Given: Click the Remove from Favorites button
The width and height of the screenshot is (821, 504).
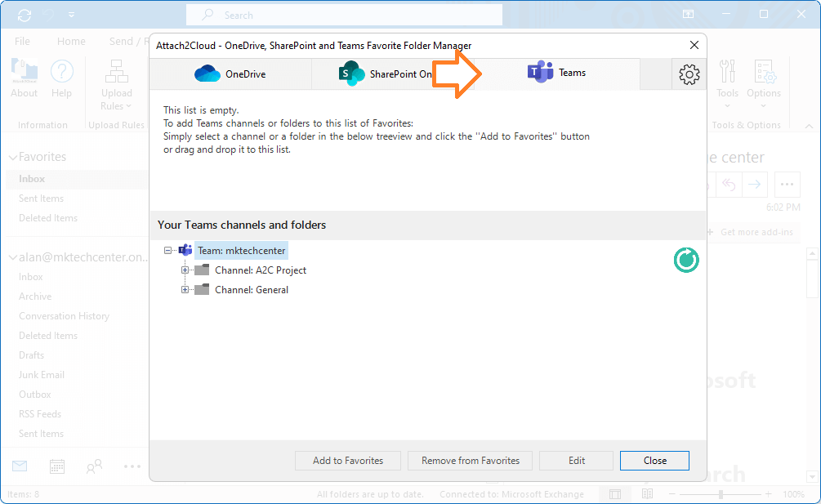Looking at the screenshot, I should [x=470, y=460].
